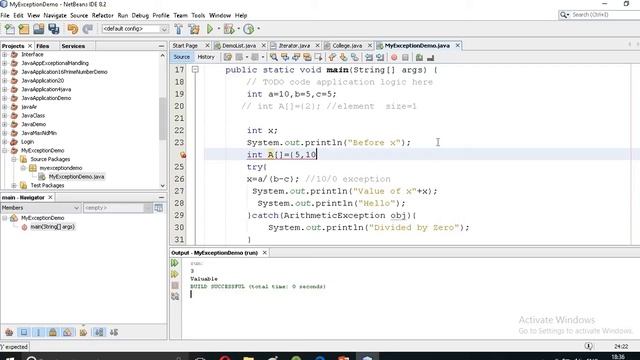Minimize the Projects panel

click(x=161, y=46)
